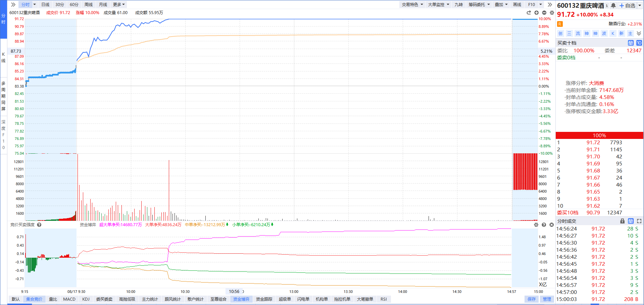Maximize the 分时成交 panel with fullscreen icon
Viewport: 644px width, 305px height.
tap(639, 221)
